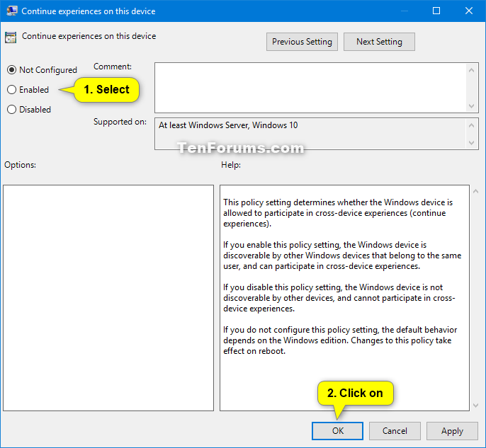This screenshot has height=448, width=486.
Task: Close the dialog with the X button
Action: click(x=469, y=11)
